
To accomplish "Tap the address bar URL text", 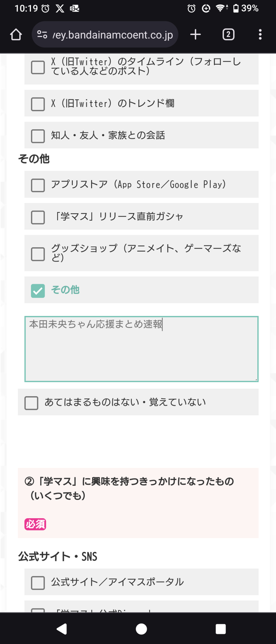I will 113,35.
